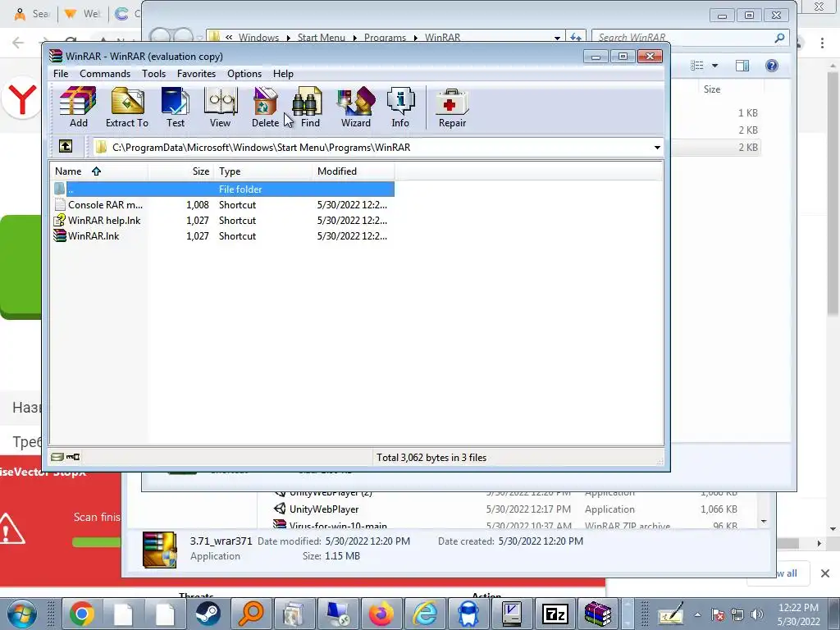Image resolution: width=840 pixels, height=630 pixels.
Task: Expand the WinRAR address path dropdown
Action: pyautogui.click(x=657, y=148)
